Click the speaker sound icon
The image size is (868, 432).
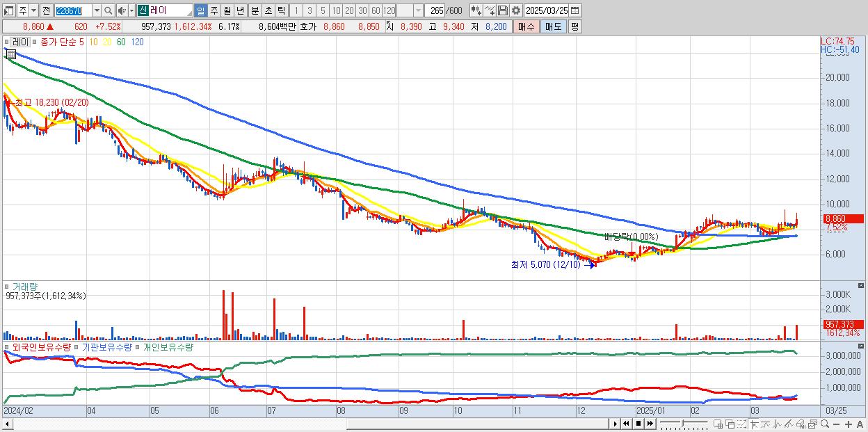[121, 10]
